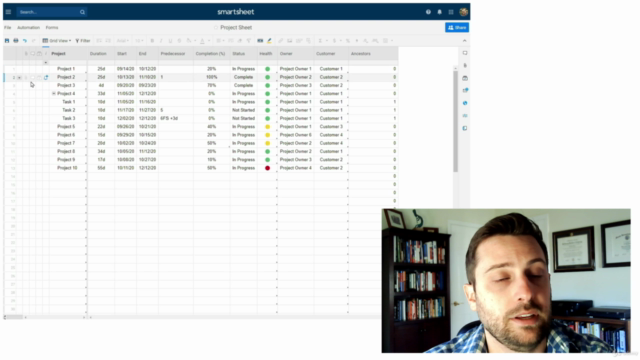Image resolution: width=640 pixels, height=360 pixels.
Task: Open the font size dropdown
Action: (139, 40)
